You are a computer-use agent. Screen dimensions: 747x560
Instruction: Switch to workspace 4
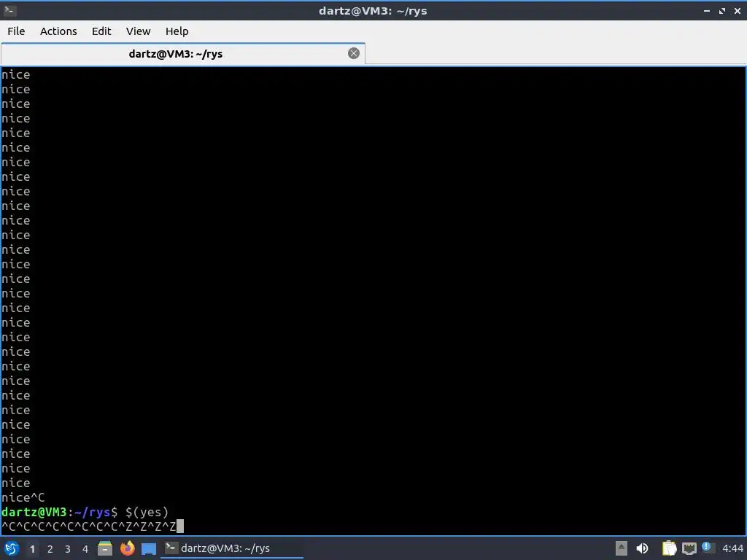pyautogui.click(x=85, y=549)
